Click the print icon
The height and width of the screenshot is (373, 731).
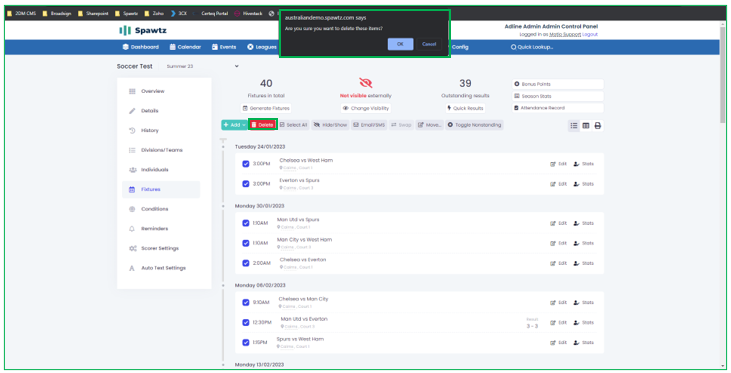coord(598,125)
